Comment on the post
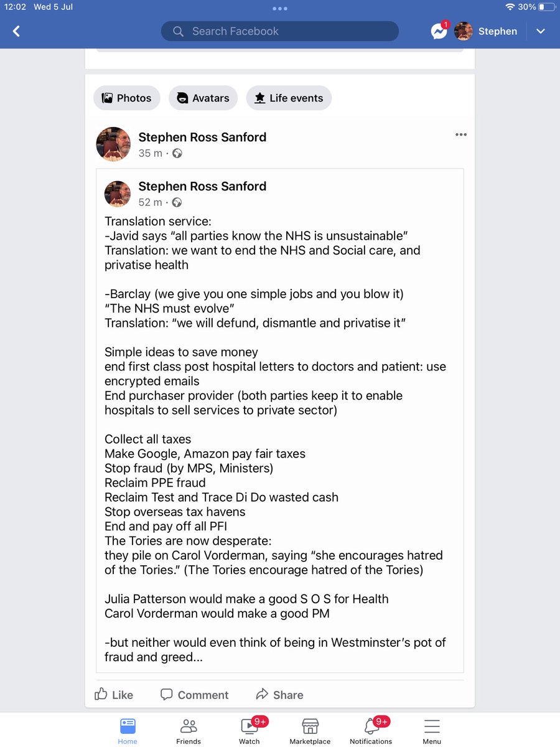560x747 pixels. pyautogui.click(x=194, y=695)
